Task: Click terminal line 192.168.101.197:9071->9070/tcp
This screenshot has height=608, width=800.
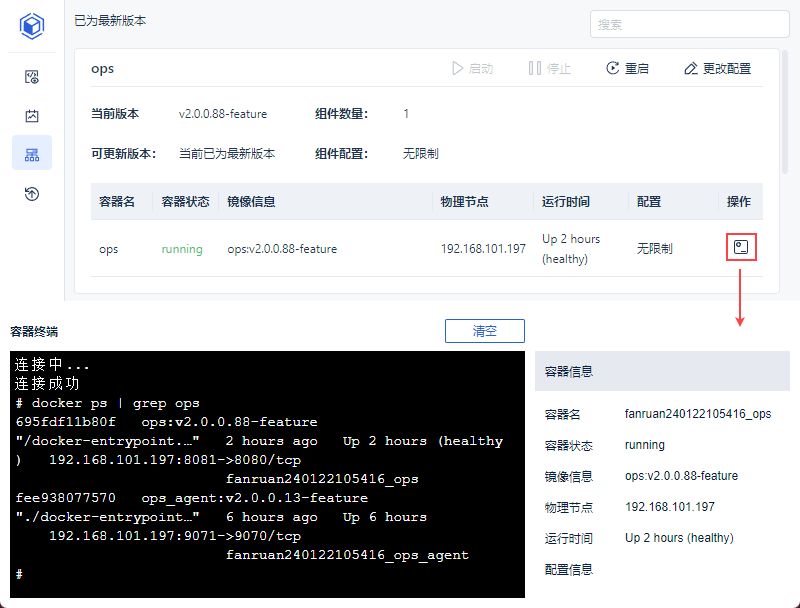Action: pos(175,536)
